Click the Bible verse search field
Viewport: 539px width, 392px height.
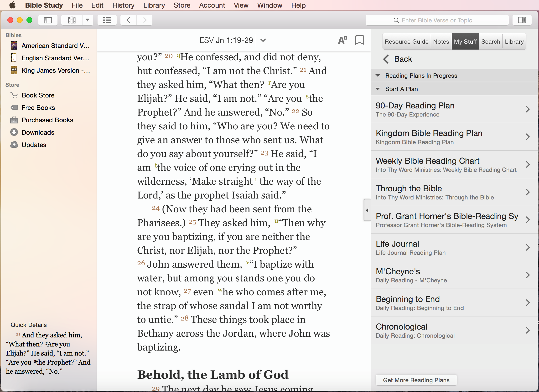(x=437, y=20)
